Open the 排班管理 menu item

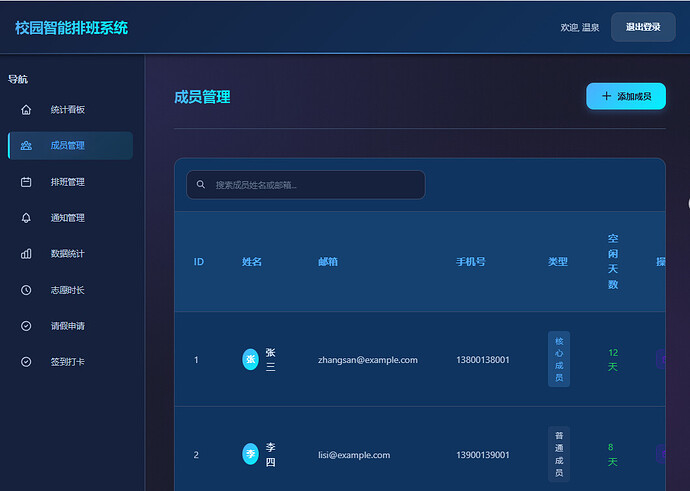68,182
